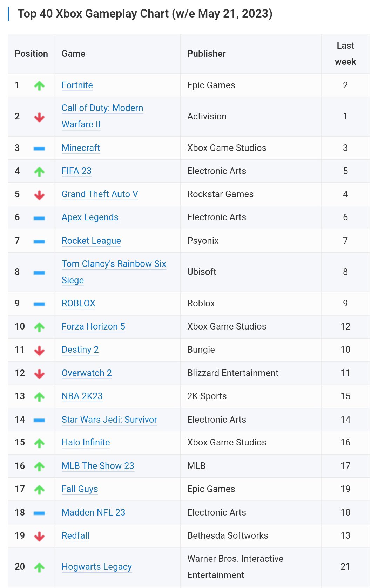This screenshot has width=378, height=588.
Task: Click the green up arrow beside Halo Infinite
Action: 39,443
